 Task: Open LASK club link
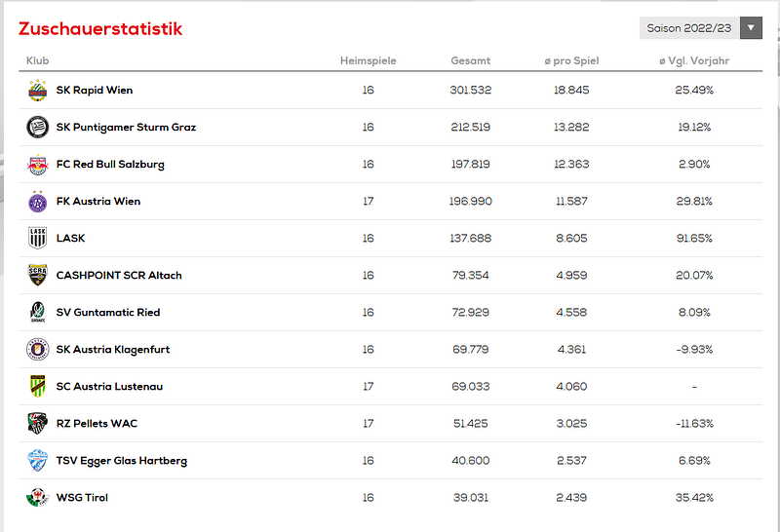70,238
